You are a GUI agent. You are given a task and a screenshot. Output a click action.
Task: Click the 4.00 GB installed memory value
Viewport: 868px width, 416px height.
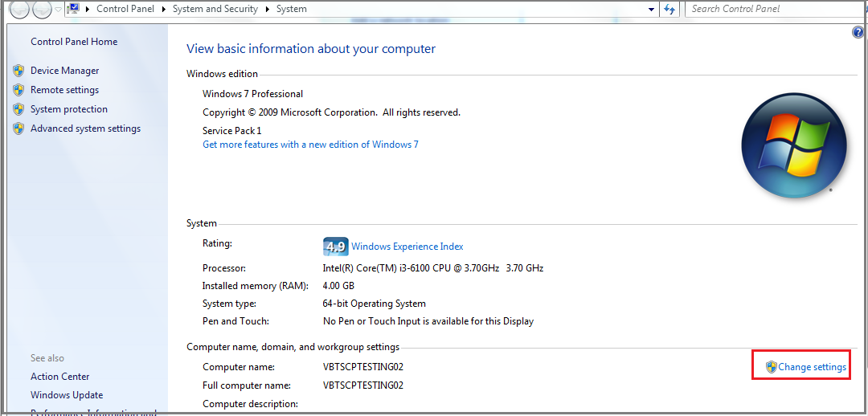click(x=338, y=286)
